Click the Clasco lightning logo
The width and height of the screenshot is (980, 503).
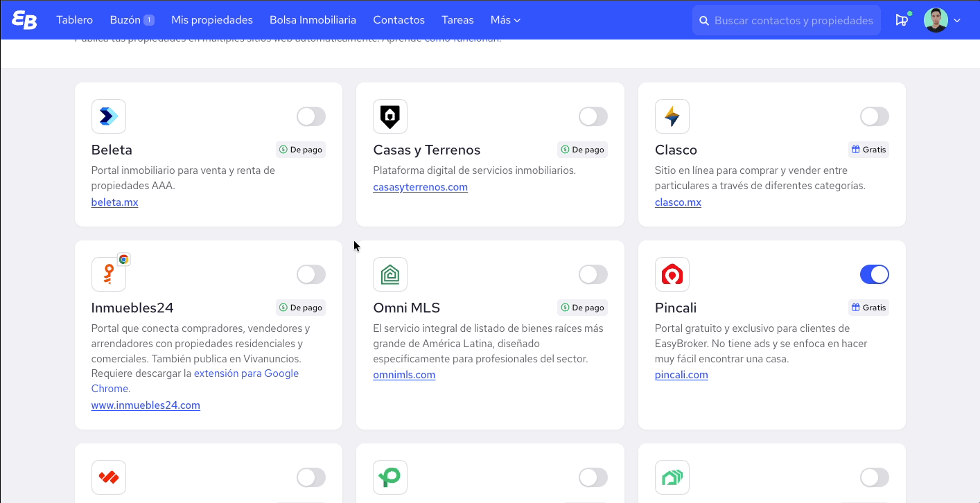672,116
